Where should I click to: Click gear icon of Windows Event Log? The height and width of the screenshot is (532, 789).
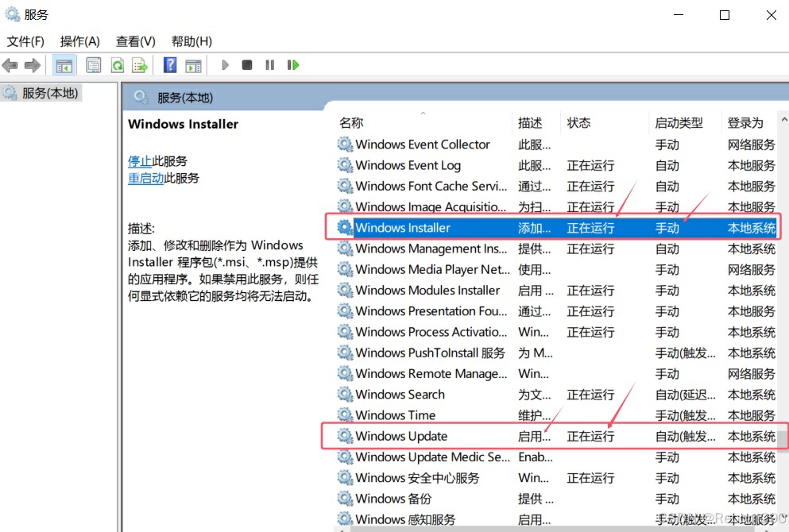[345, 165]
